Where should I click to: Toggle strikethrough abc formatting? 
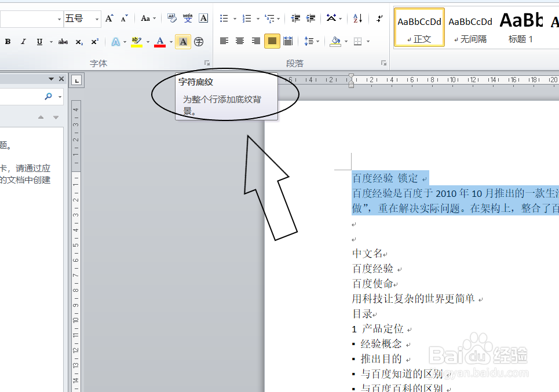tap(63, 42)
